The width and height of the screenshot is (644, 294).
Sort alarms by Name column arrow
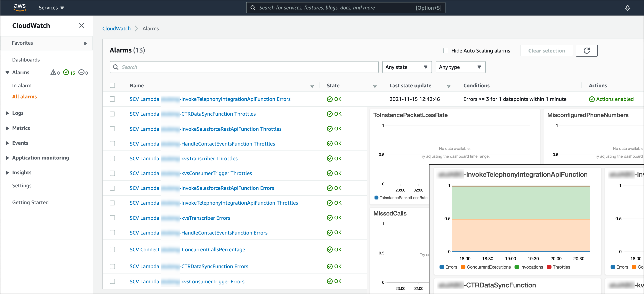point(312,86)
